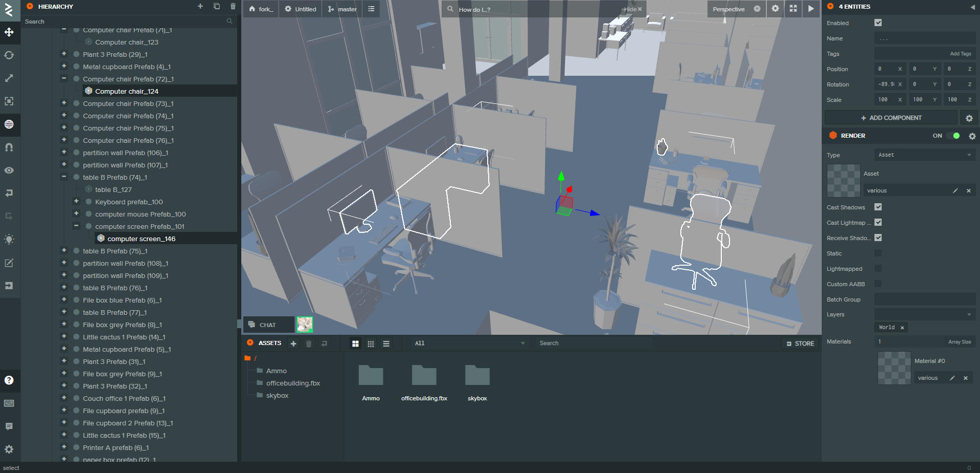Open viewport settings gear icon

pyautogui.click(x=775, y=9)
